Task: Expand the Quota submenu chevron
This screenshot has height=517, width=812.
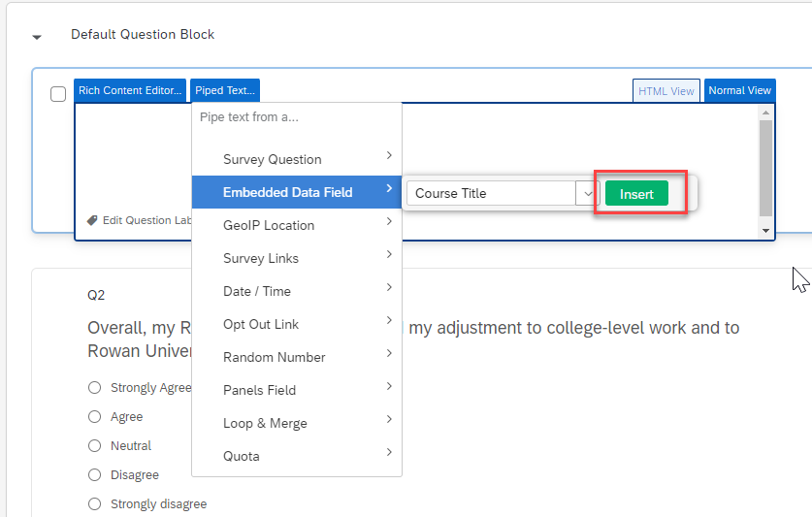Action: (389, 453)
